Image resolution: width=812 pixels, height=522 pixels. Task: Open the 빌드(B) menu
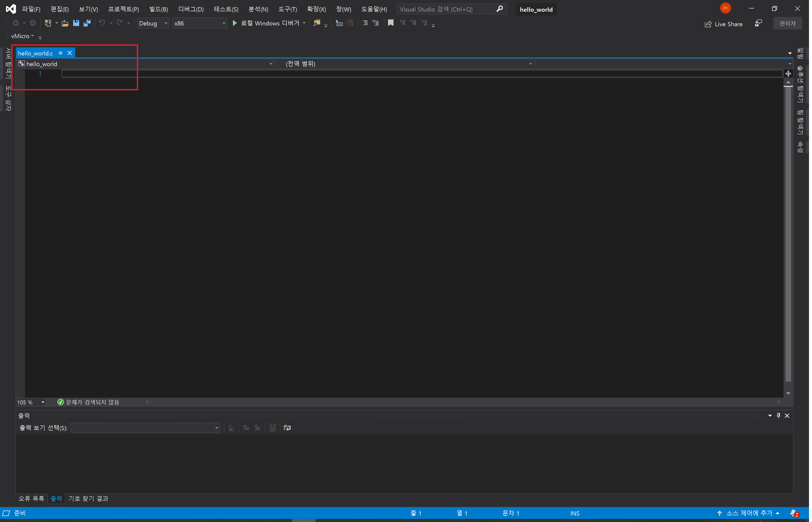click(158, 9)
